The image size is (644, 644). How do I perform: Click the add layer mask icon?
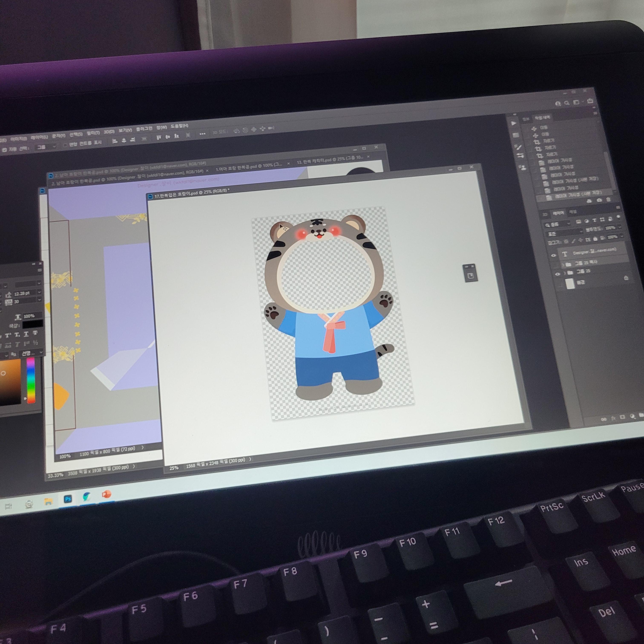pos(622,417)
